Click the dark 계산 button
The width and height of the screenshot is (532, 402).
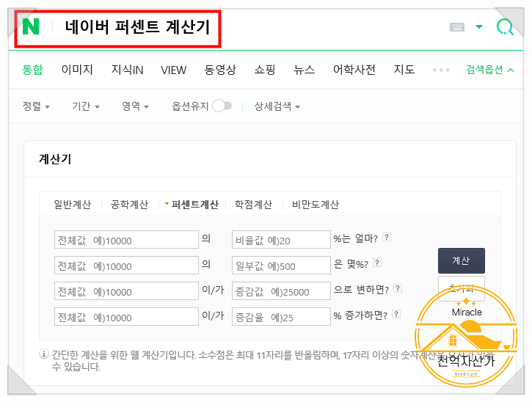click(x=462, y=260)
